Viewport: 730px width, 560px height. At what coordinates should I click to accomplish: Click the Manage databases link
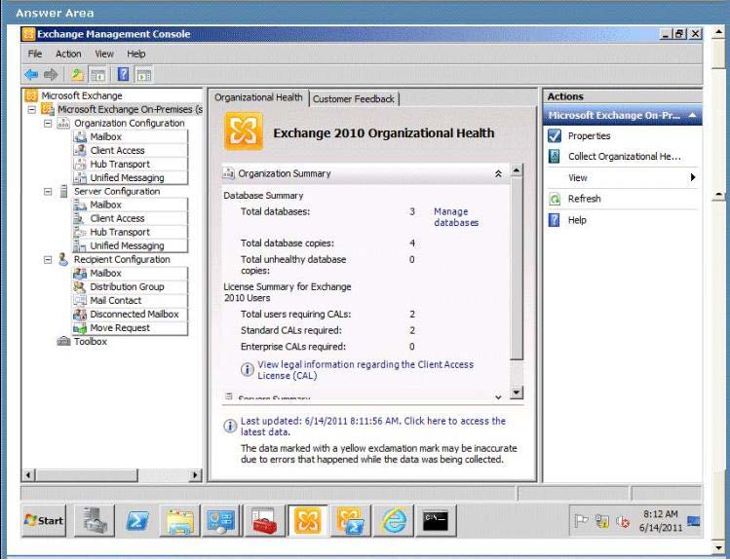pos(456,217)
